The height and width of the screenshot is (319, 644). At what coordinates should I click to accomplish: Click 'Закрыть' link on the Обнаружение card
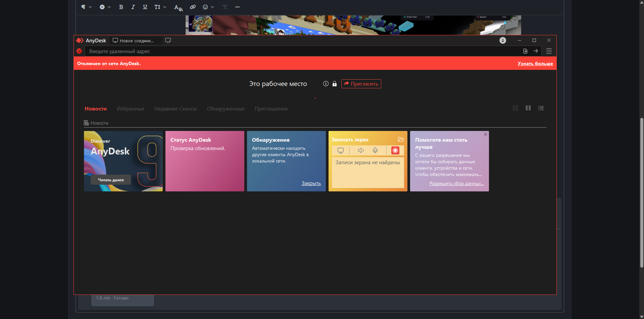311,183
